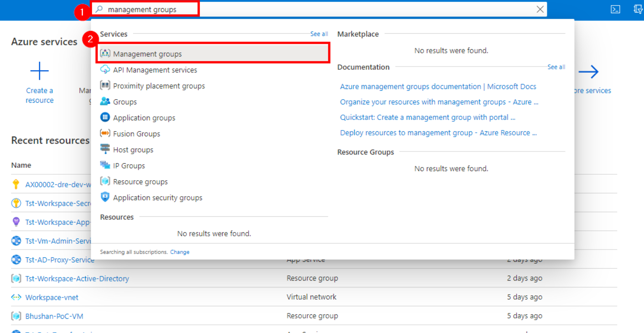Click 2 days ago in Tst-Workspace-Active-Directory row

[525, 278]
